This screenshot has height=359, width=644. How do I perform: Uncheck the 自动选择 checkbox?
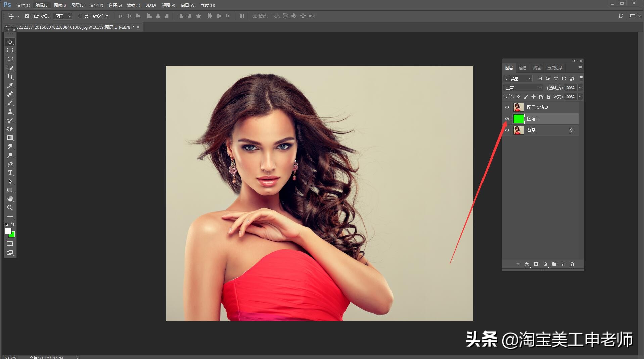point(27,16)
